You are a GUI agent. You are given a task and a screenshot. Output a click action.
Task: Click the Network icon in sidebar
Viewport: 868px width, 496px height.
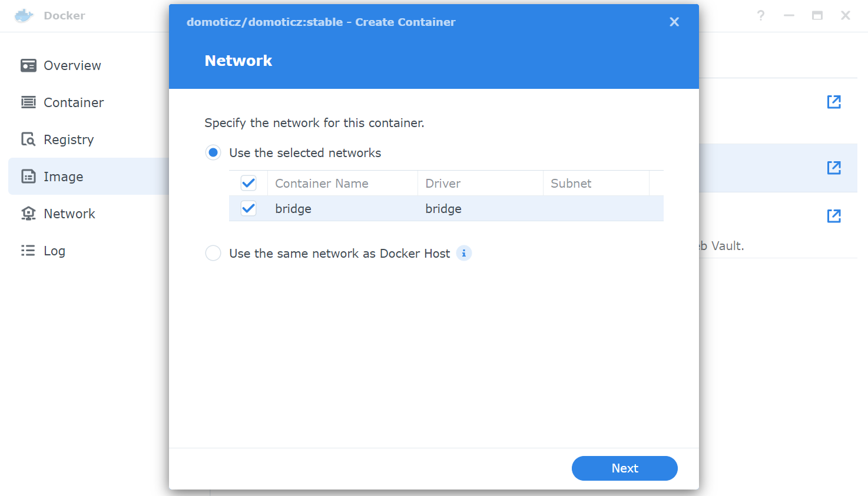tap(28, 214)
